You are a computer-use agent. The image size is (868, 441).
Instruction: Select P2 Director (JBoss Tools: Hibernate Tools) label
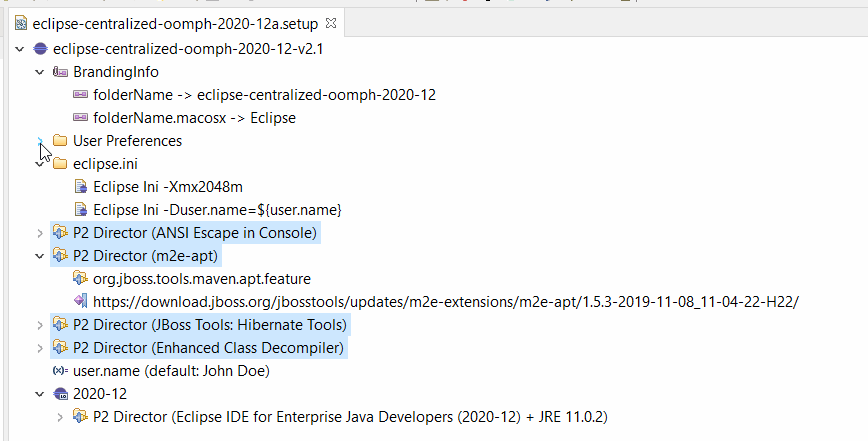(x=210, y=325)
